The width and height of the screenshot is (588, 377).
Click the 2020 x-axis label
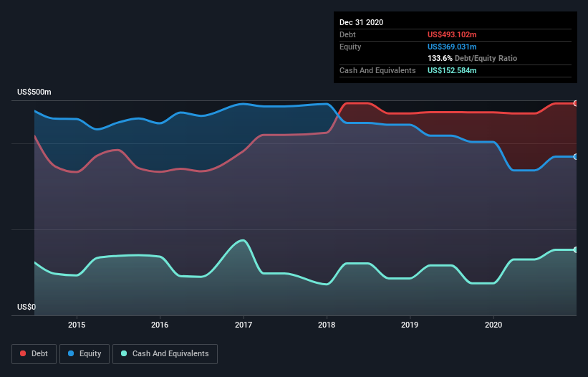(x=493, y=325)
